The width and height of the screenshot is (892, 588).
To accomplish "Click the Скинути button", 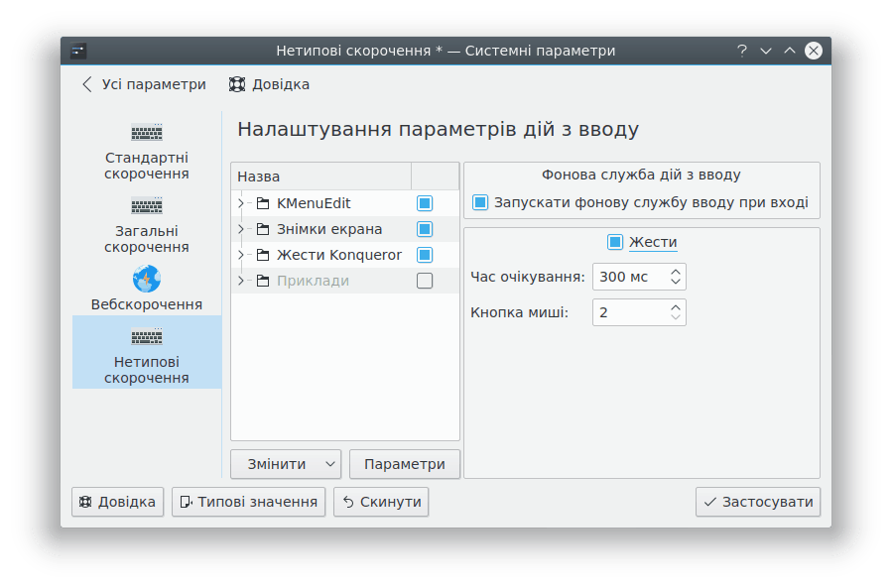I will pos(381,502).
